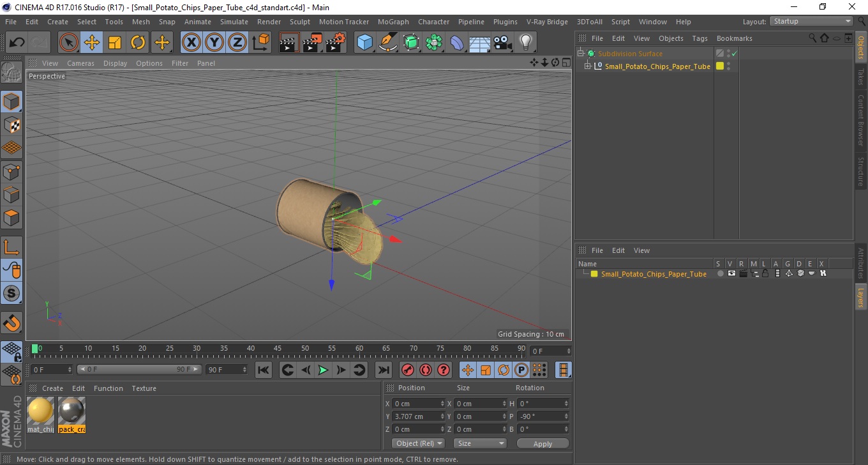Toggle Parameter keyframe recording P
The height and width of the screenshot is (465, 868).
point(521,370)
